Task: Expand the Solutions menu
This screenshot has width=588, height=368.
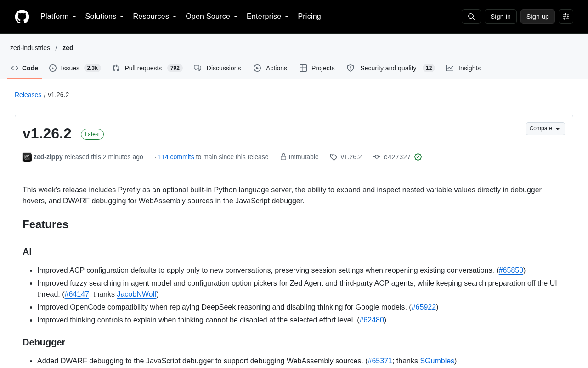Action: coord(105,17)
